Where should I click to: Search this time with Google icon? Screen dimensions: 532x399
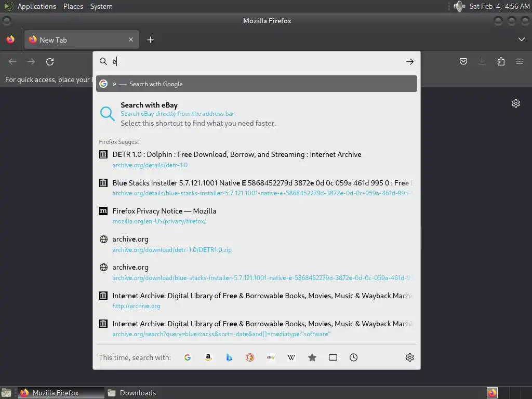(188, 357)
